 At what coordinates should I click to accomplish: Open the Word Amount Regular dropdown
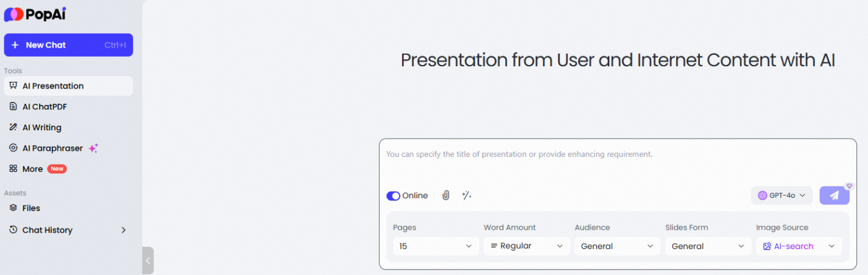(x=527, y=246)
